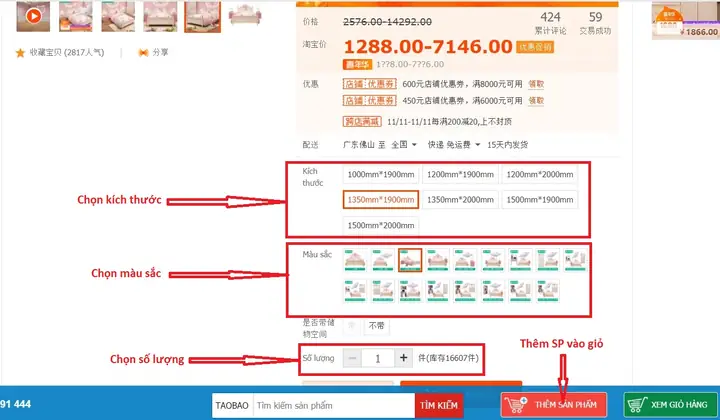Pick the sixth color swatch in top row
This screenshot has width=720, height=420.
[493, 260]
